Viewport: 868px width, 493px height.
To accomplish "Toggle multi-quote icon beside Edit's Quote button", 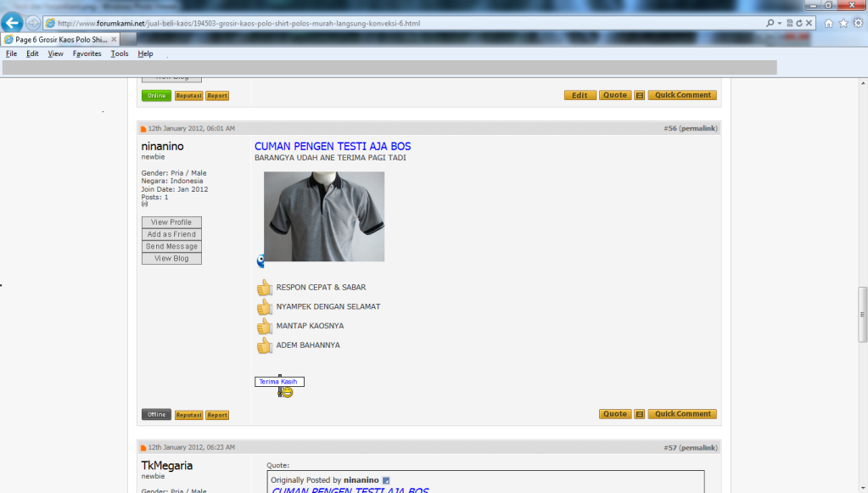I will pyautogui.click(x=640, y=95).
